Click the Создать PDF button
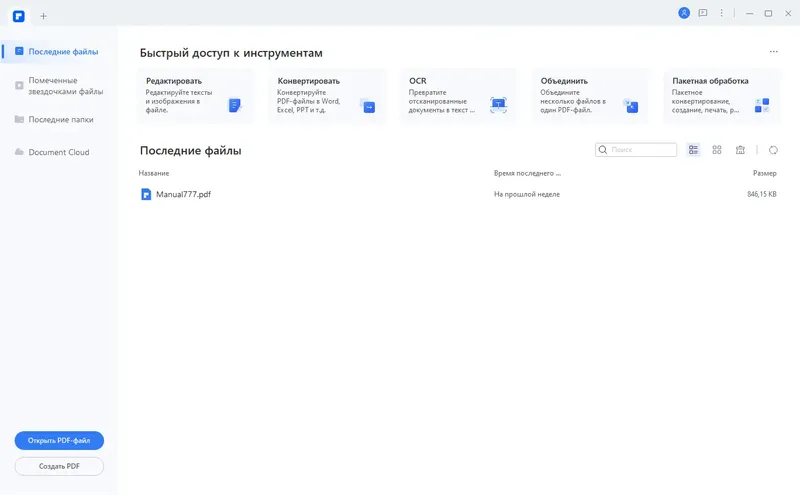800x495 pixels. pyautogui.click(x=59, y=466)
